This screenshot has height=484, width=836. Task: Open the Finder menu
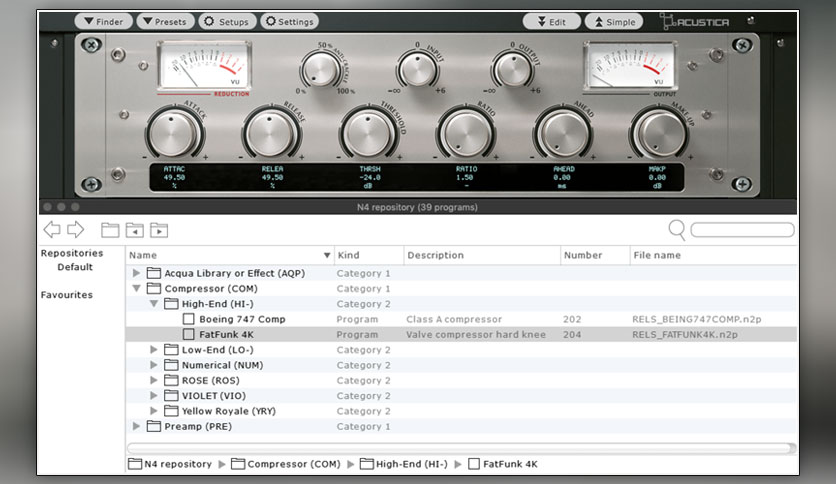[103, 21]
